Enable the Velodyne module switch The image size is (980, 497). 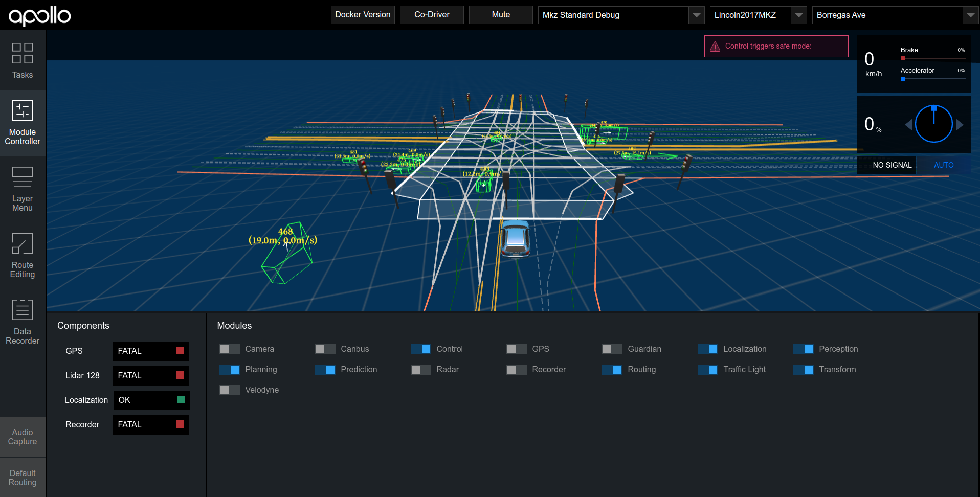click(x=230, y=390)
